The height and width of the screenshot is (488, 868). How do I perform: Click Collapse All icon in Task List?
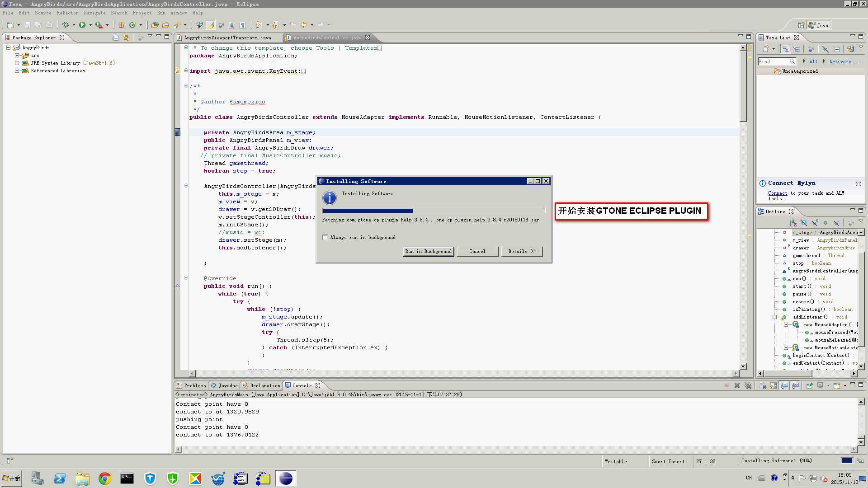837,49
